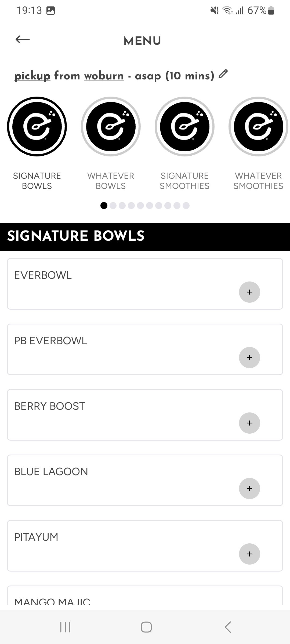Select the Signature Bowls category icon
This screenshot has width=290, height=644.
(x=37, y=126)
